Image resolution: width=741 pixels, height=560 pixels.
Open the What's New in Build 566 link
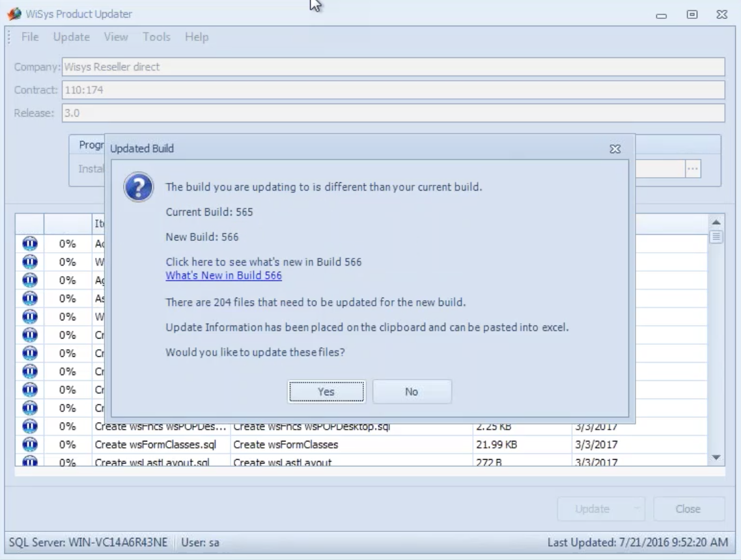(223, 275)
